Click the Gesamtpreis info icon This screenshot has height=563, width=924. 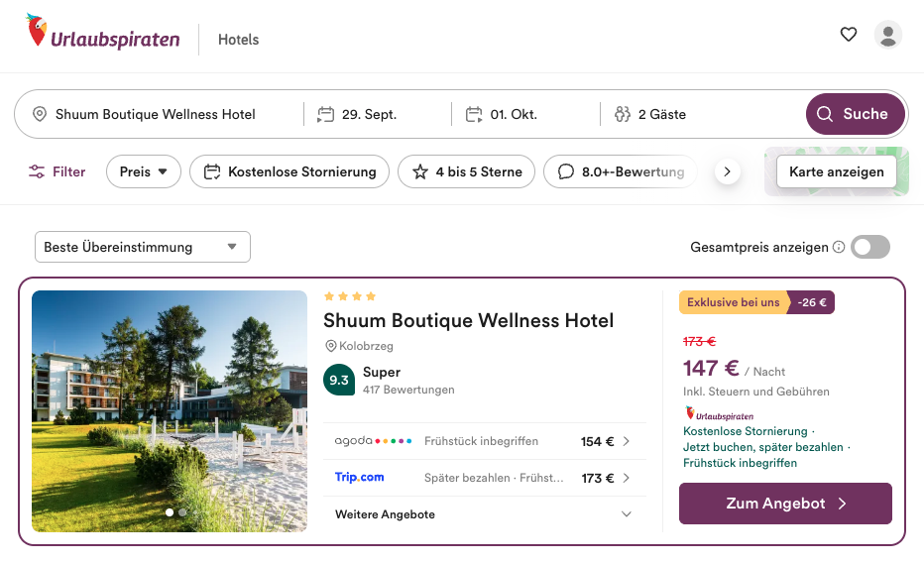pyautogui.click(x=839, y=248)
